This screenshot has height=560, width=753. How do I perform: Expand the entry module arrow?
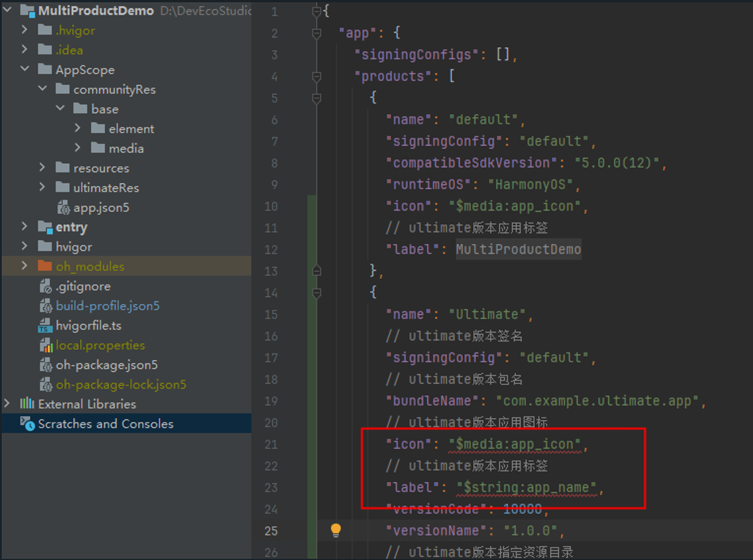[x=24, y=226]
